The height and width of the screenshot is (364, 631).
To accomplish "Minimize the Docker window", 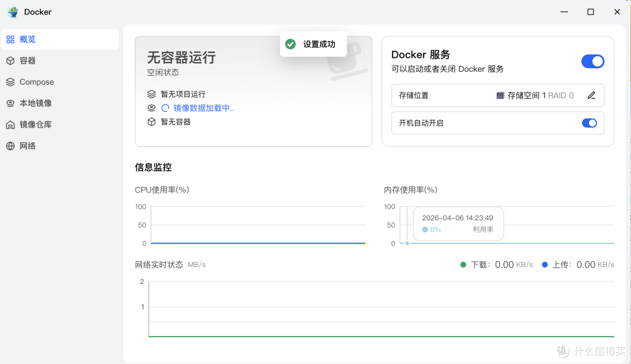I will point(564,12).
